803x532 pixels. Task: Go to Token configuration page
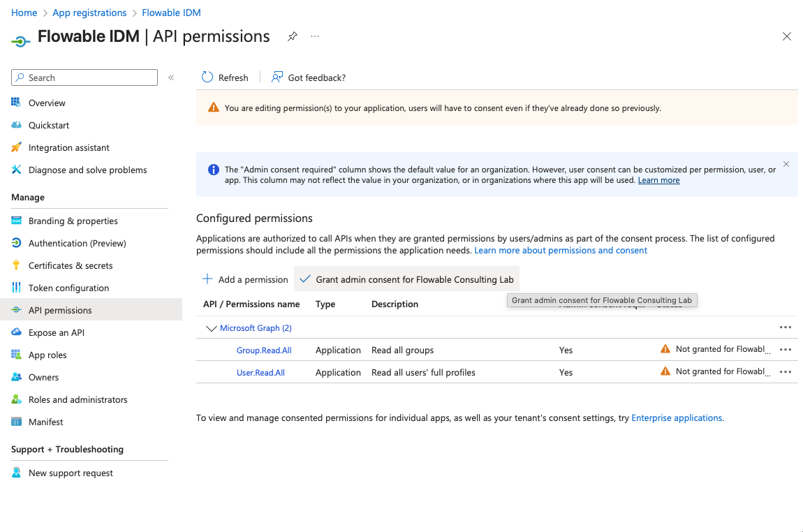click(68, 288)
